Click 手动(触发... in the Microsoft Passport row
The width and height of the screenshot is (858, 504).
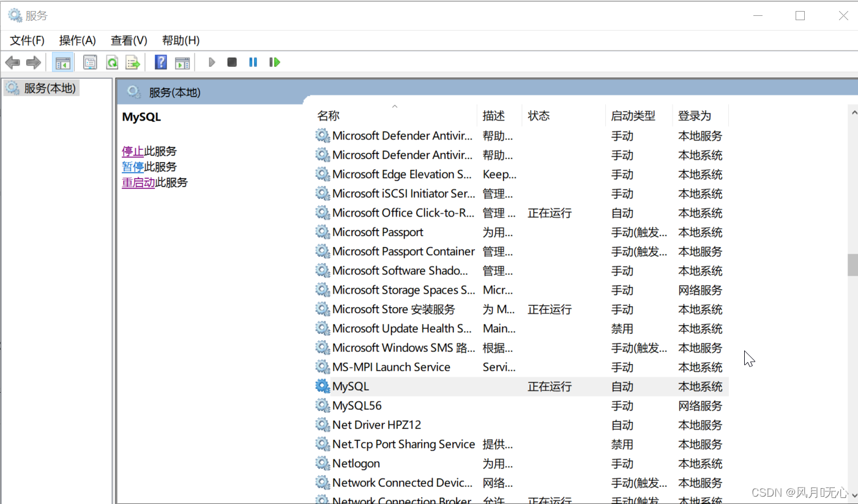pyautogui.click(x=639, y=232)
